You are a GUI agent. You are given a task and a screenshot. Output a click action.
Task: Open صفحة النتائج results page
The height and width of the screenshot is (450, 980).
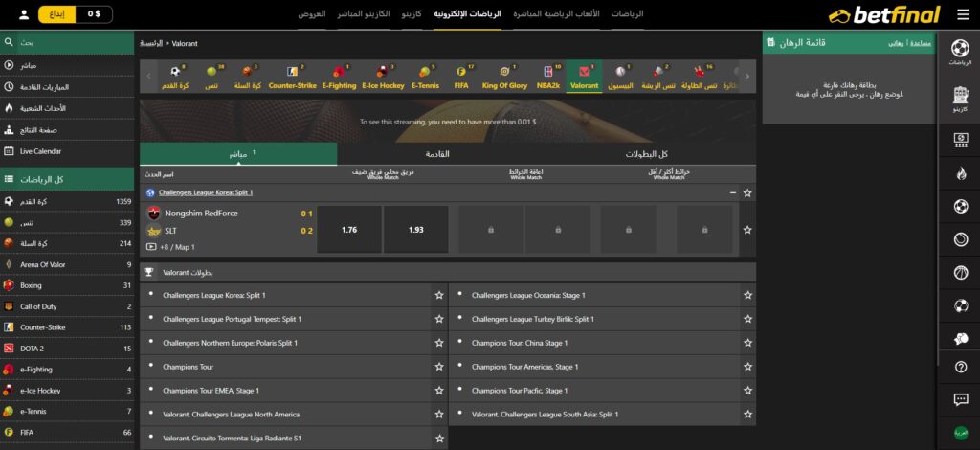point(68,130)
